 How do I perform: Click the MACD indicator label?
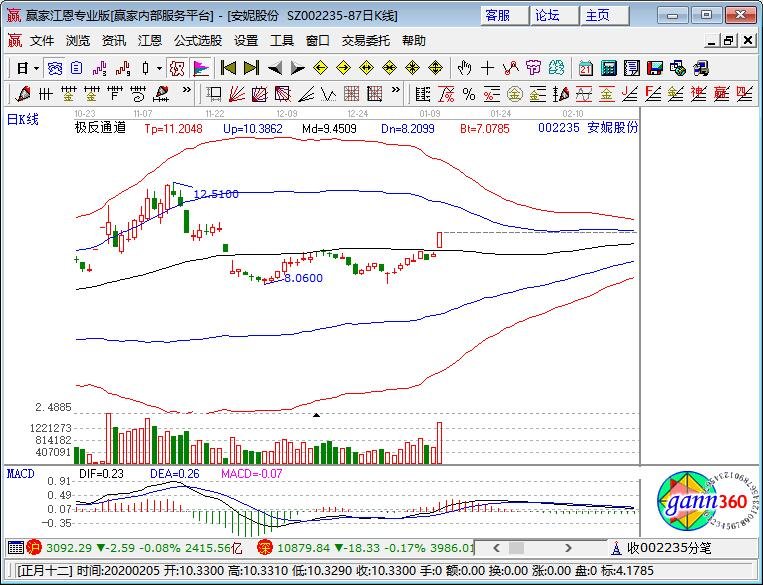[21, 474]
